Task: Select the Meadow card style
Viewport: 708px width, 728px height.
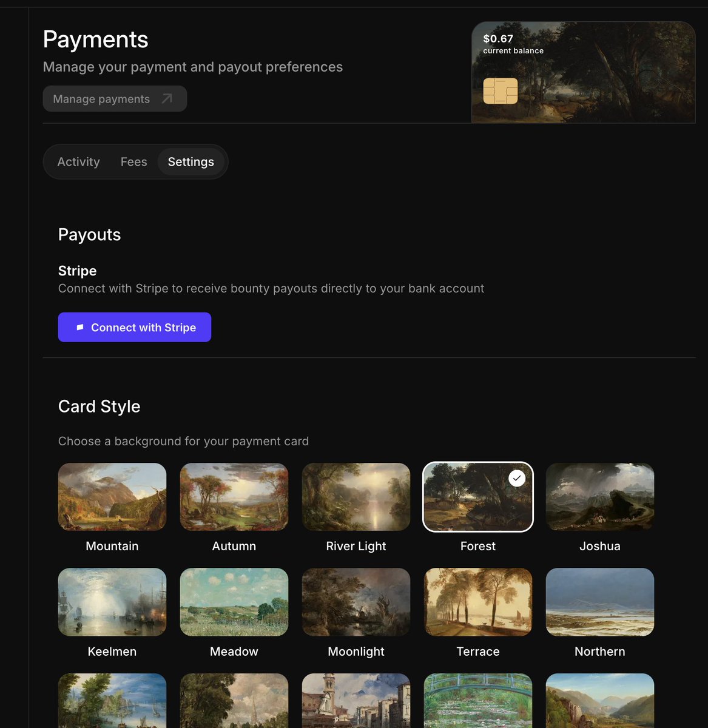Action: 234,602
